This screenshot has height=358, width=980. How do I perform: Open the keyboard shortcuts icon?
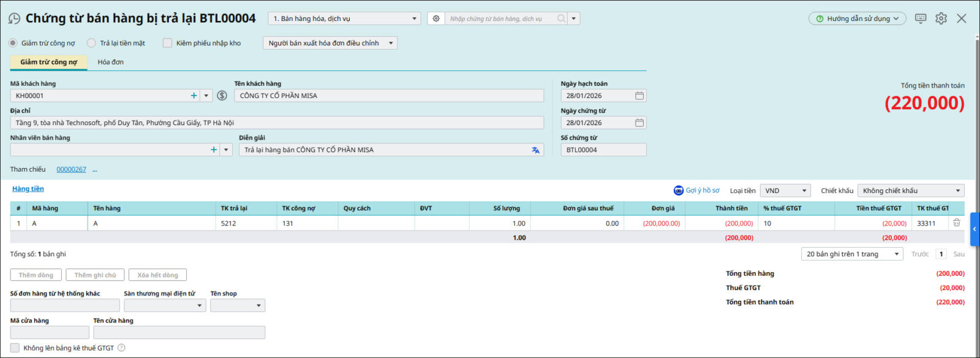[921, 18]
